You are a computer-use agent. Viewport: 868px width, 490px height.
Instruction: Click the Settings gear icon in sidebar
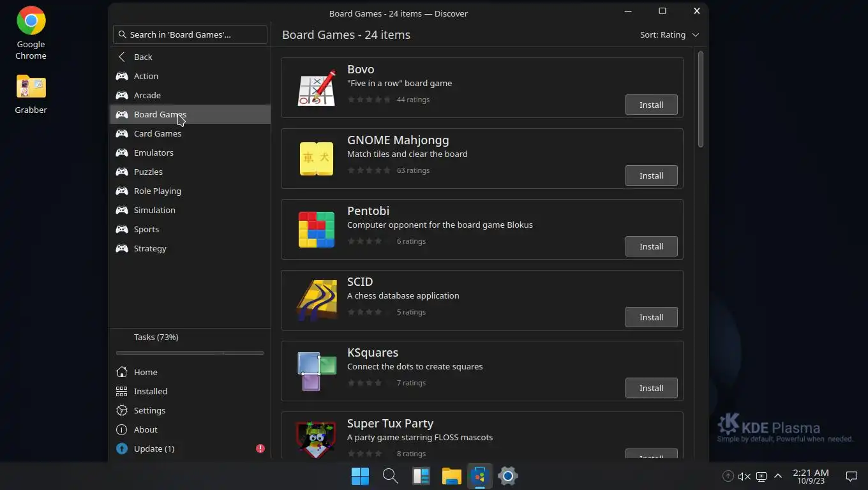point(122,410)
